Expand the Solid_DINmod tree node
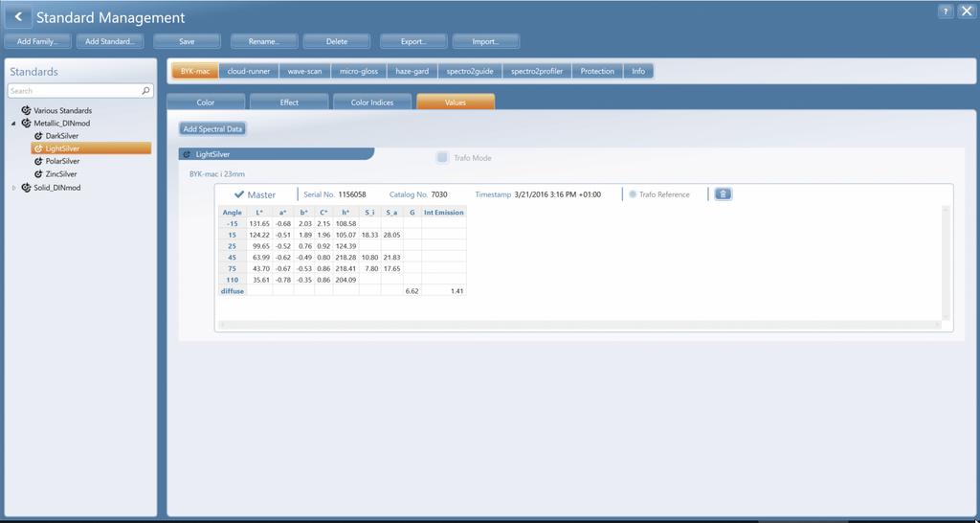Viewport: 980px width, 523px height. pos(14,188)
